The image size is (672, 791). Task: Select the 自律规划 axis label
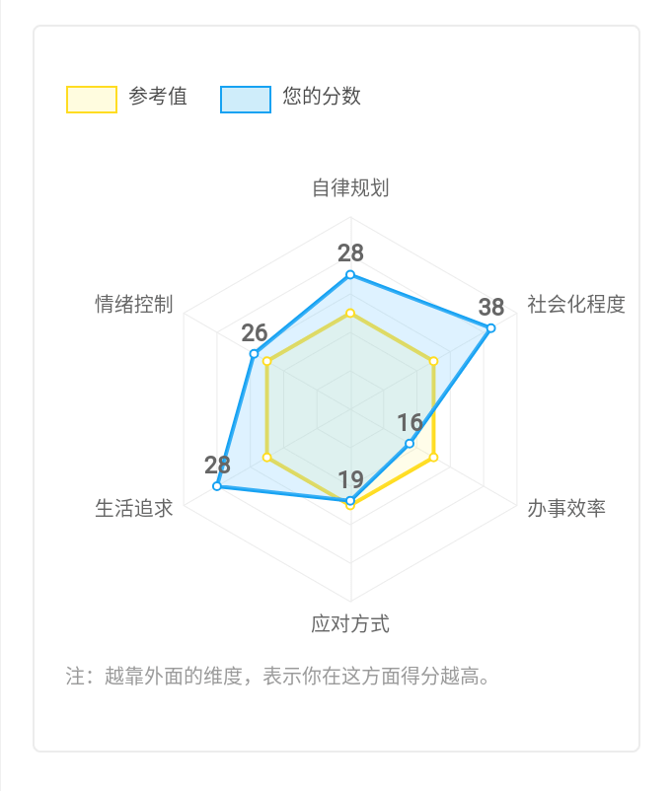(x=350, y=187)
